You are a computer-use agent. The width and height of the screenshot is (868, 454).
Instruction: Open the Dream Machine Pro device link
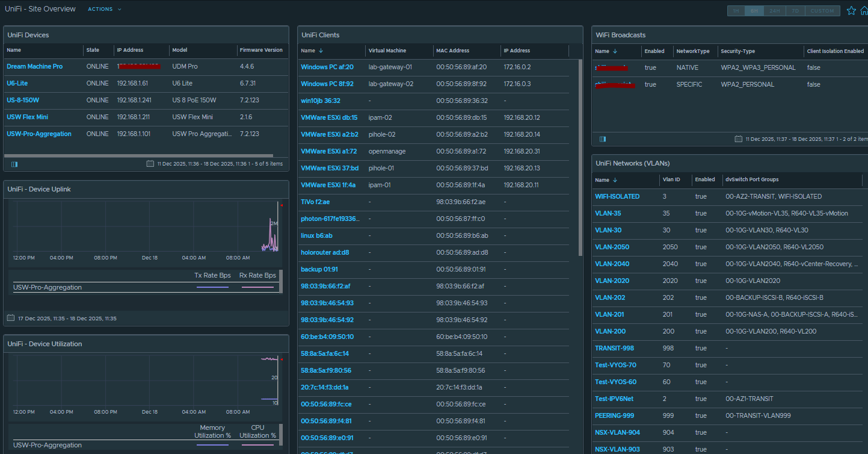pyautogui.click(x=34, y=66)
